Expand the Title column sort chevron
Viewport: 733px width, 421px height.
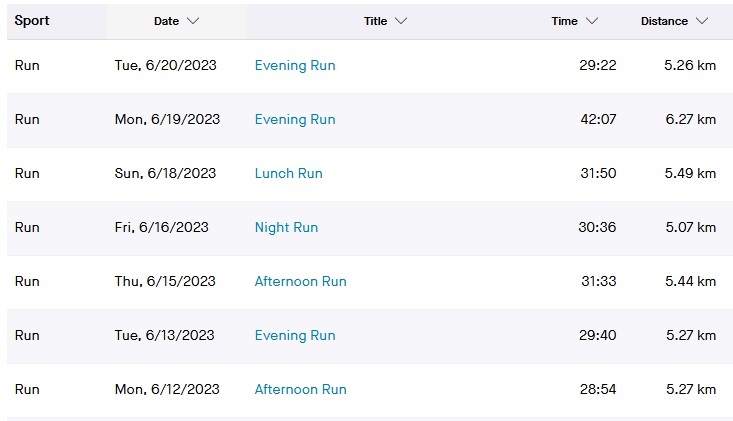pyautogui.click(x=401, y=21)
